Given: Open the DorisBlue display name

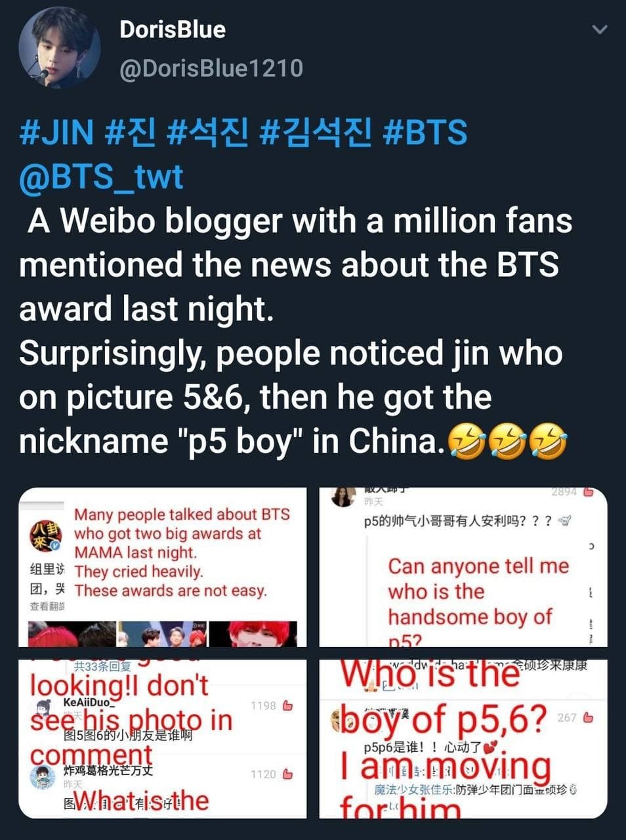Looking at the screenshot, I should pos(173,30).
